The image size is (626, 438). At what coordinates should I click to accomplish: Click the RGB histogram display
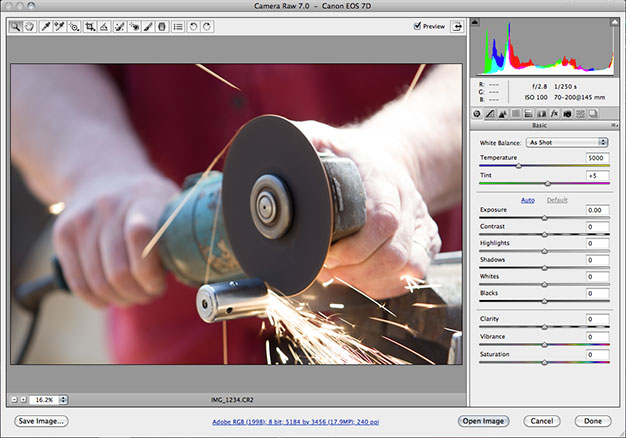(545, 47)
